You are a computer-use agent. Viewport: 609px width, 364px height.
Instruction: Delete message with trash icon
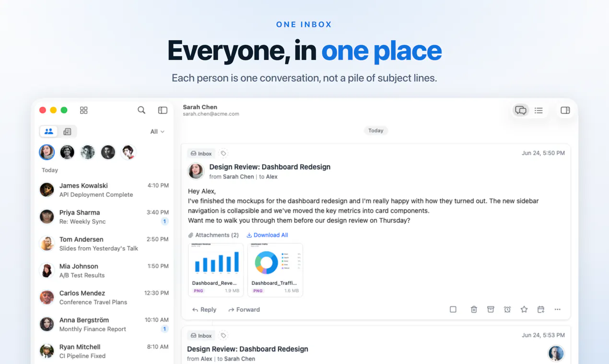click(x=474, y=309)
